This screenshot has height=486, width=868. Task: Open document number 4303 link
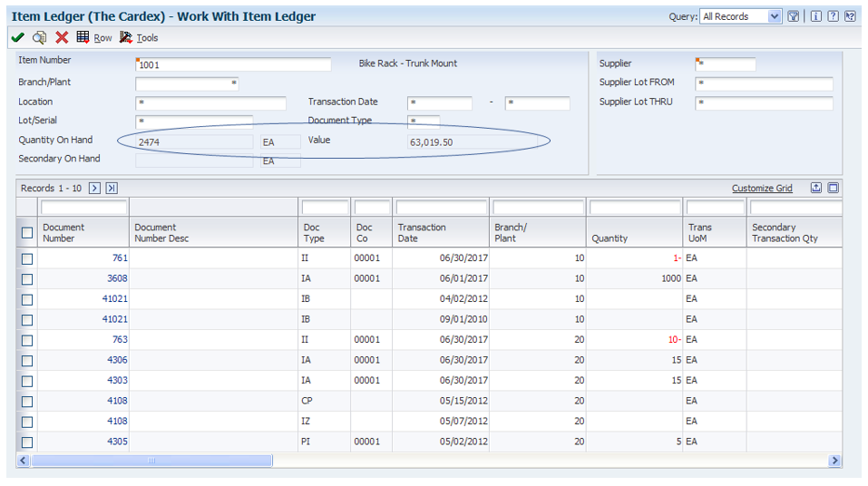click(x=117, y=380)
